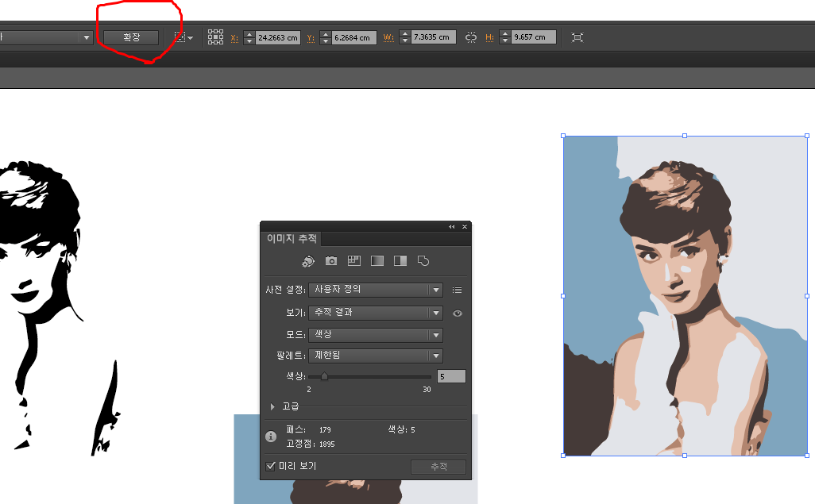Collapse the 이미지 추적 panel with double arrows

coord(452,226)
